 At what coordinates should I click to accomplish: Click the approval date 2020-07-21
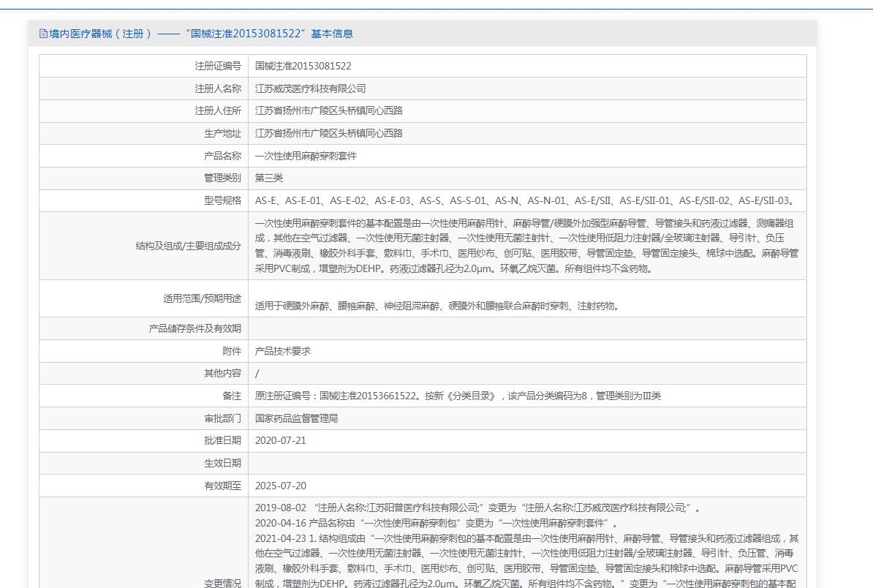281,440
